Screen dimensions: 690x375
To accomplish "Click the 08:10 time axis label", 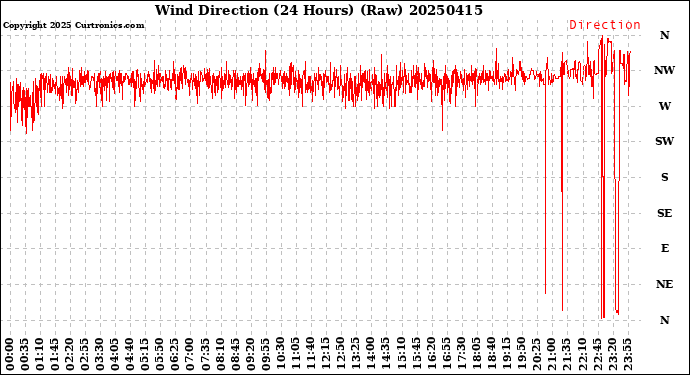I will pyautogui.click(x=220, y=355).
